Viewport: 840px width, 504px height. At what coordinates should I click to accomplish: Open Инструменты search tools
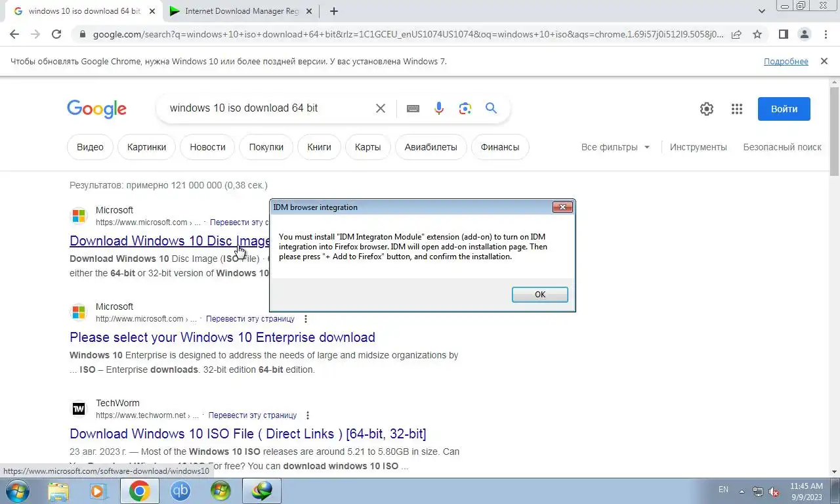click(698, 147)
